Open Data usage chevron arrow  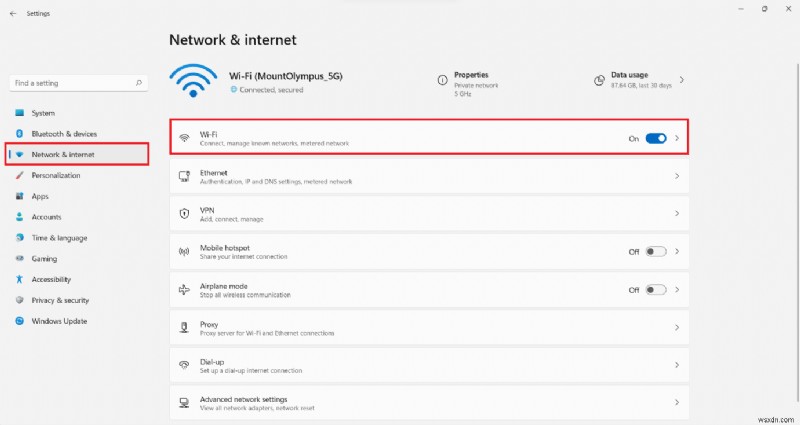click(682, 80)
